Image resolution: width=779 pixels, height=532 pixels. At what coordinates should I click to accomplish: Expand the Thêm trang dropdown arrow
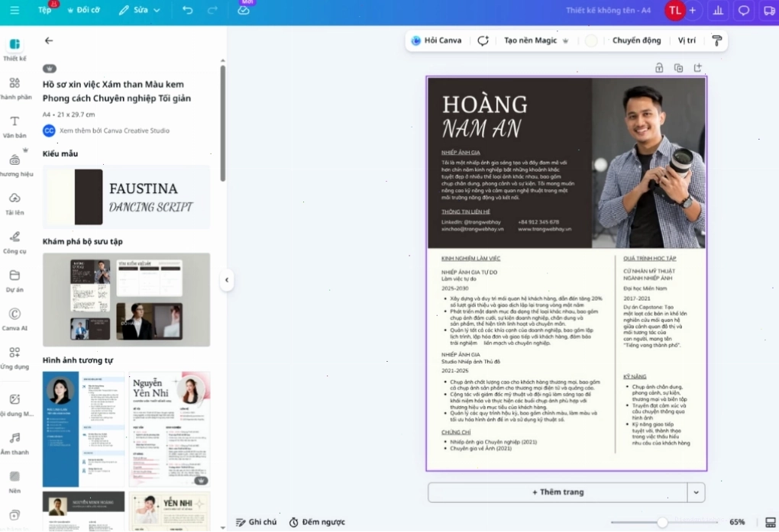tap(696, 492)
